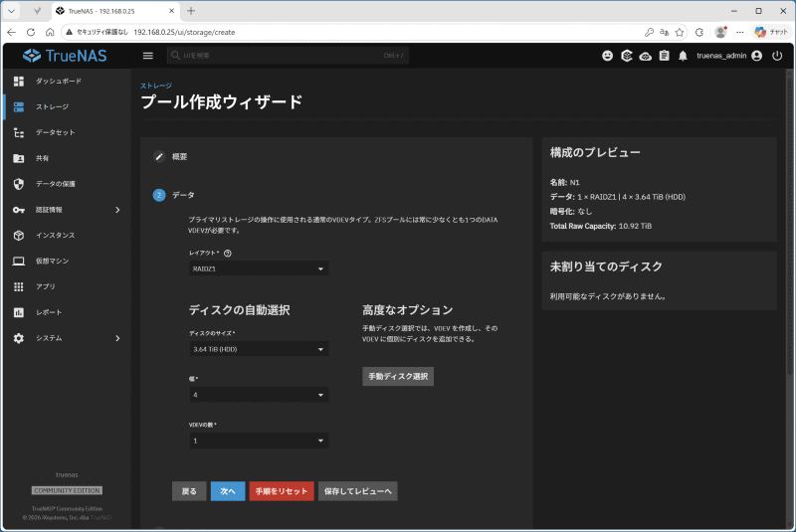
Task: Open the browser profile avatar icon
Action: tap(720, 32)
